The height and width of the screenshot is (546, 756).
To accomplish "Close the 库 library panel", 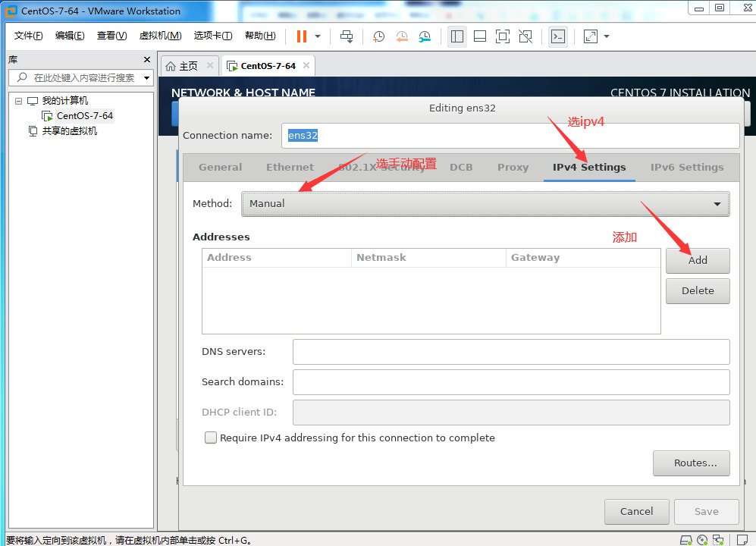I will click(x=147, y=60).
